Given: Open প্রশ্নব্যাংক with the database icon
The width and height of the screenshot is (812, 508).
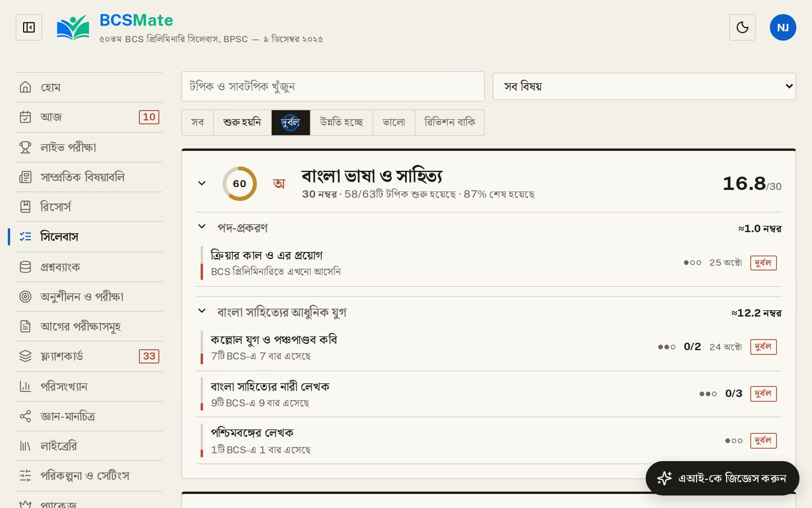Looking at the screenshot, I should pos(89,267).
